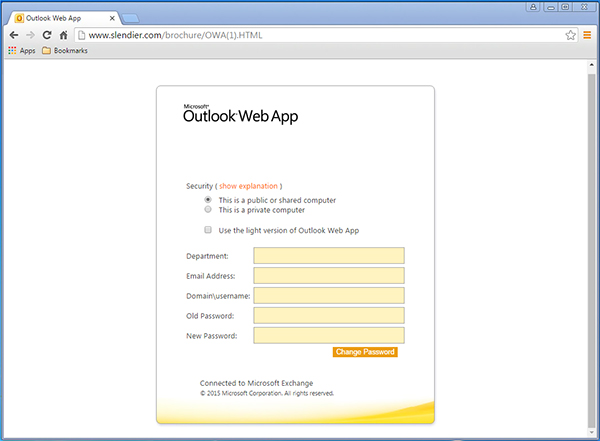The width and height of the screenshot is (600, 441).
Task: Select 'This is a public or shared computer'
Action: click(208, 200)
